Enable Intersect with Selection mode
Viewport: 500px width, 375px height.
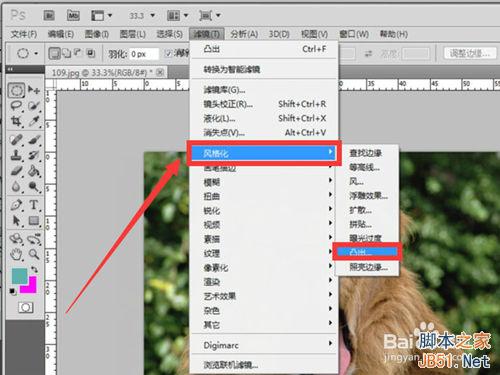tap(90, 53)
